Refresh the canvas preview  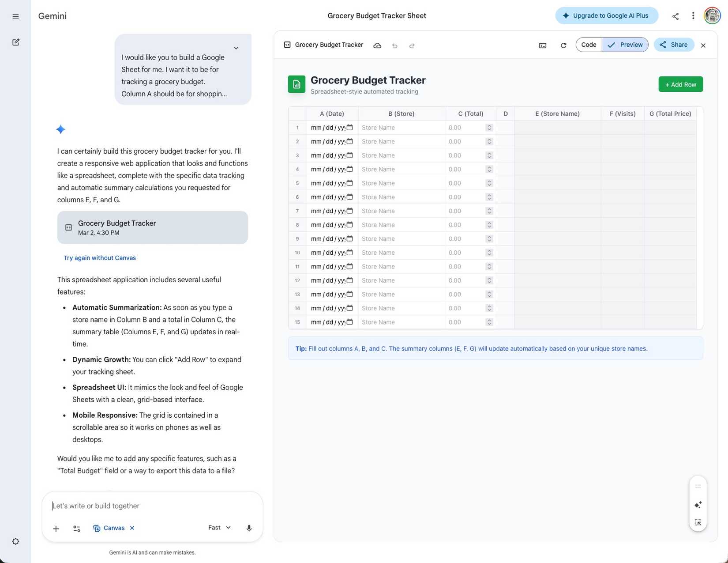click(x=563, y=45)
